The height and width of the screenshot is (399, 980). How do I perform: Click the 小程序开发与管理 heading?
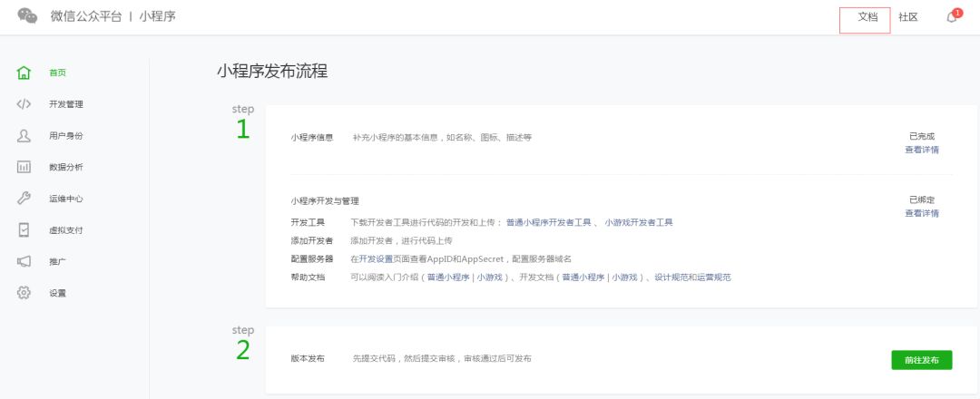coord(325,201)
